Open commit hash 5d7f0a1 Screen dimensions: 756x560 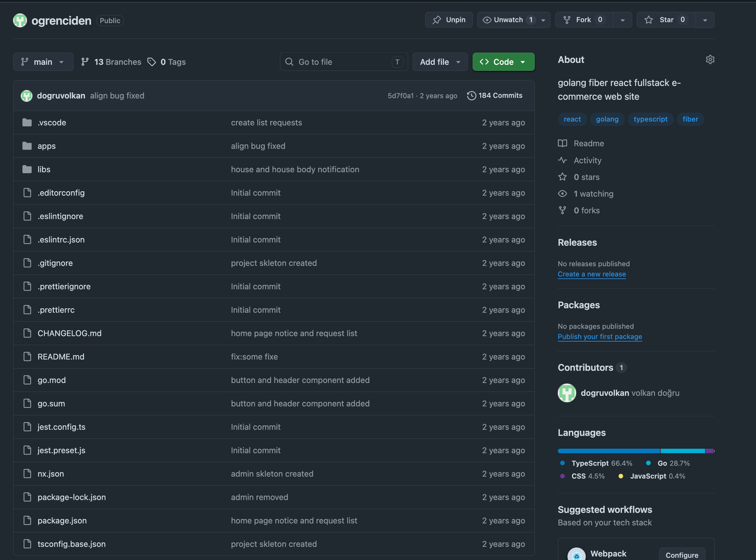pyautogui.click(x=400, y=96)
